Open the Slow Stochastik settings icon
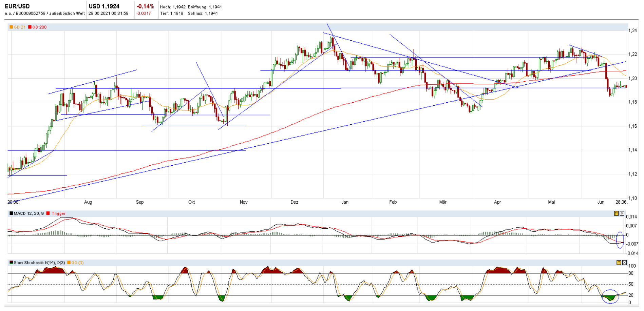The height and width of the screenshot is (311, 644). point(619,263)
